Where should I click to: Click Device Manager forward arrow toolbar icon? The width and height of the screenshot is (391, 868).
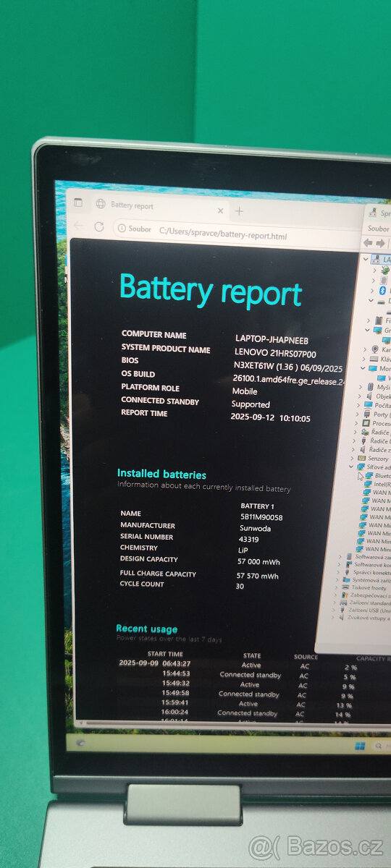(380, 244)
